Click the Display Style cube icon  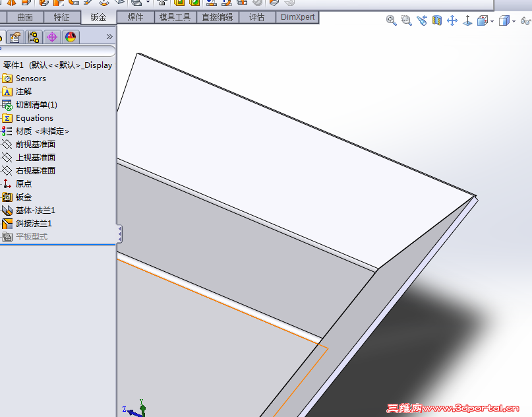[x=504, y=20]
